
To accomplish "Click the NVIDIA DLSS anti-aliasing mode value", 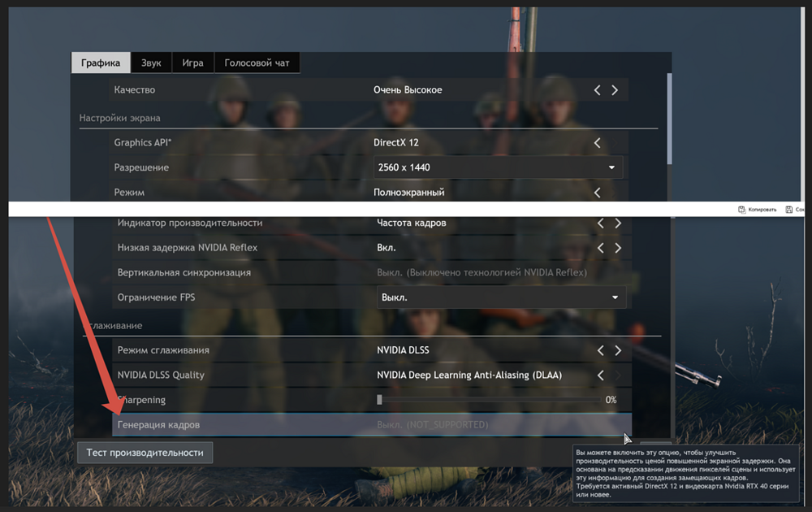I will pyautogui.click(x=403, y=350).
